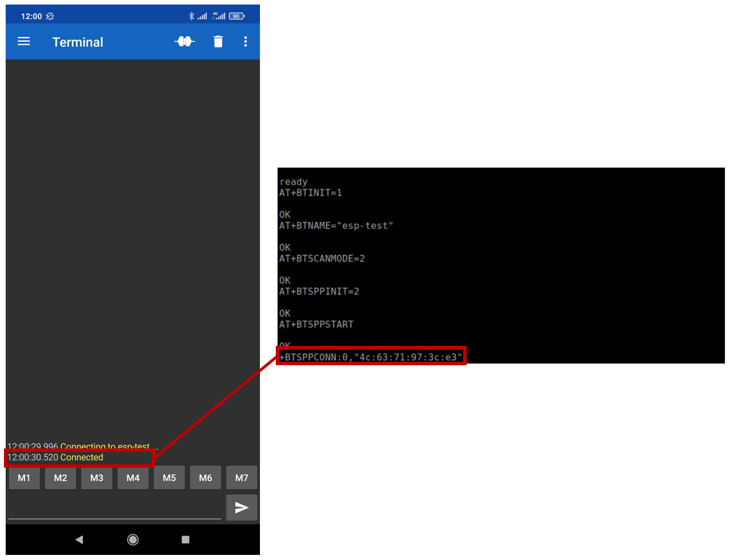Tap the connect/disconnect plug icon
The width and height of the screenshot is (730, 560).
(x=185, y=41)
